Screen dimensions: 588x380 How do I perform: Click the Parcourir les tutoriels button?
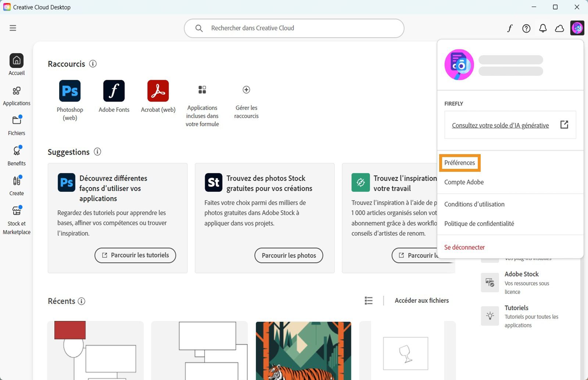[135, 255]
